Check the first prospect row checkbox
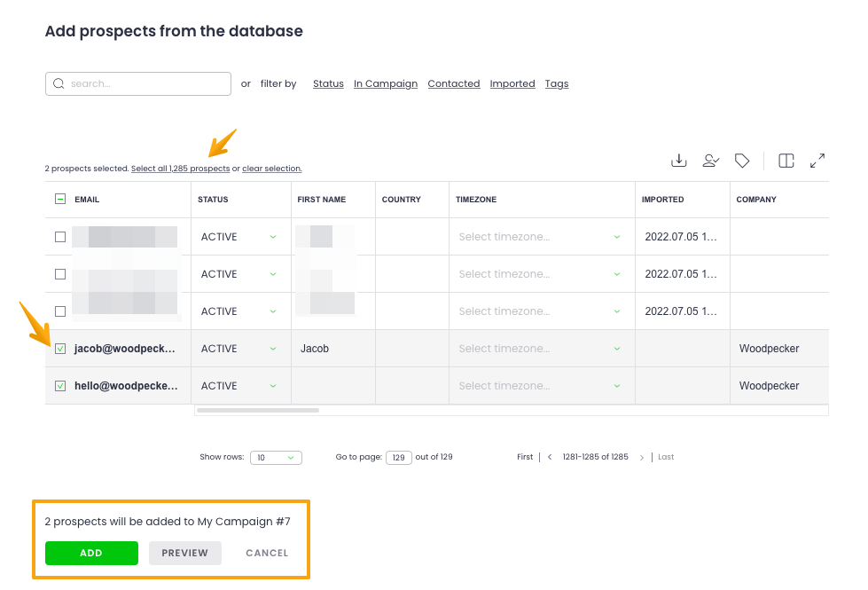 tap(59, 236)
